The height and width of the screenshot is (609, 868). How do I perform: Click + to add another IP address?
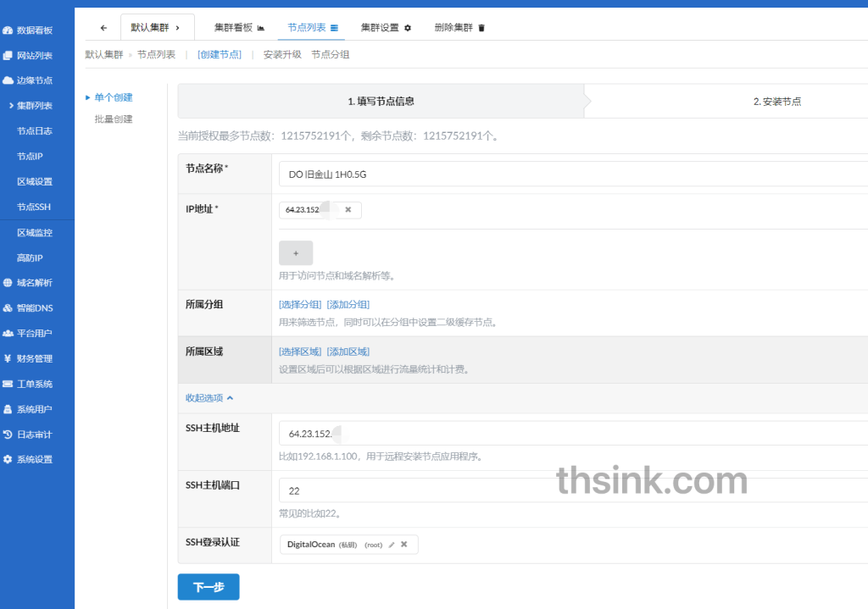295,252
